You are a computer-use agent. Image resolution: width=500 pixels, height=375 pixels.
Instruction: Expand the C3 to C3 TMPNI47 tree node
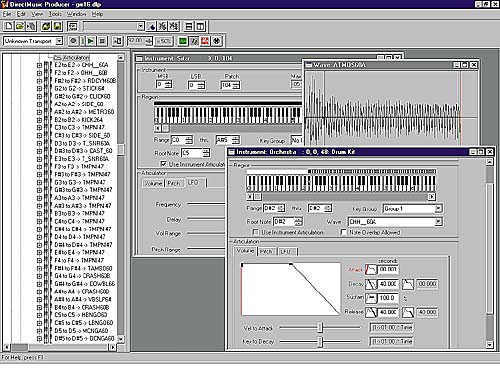click(39, 128)
